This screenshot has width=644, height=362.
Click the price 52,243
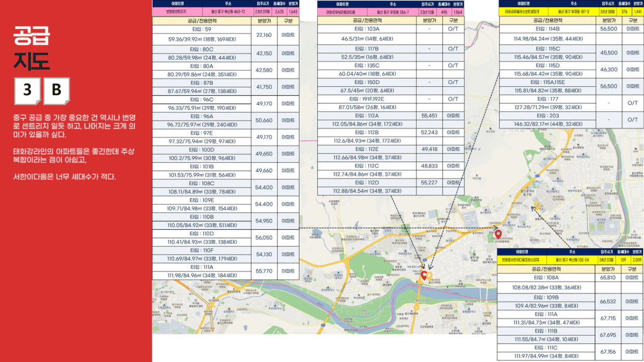[429, 133]
